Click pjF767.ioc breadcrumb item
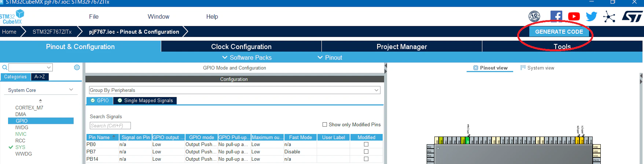The width and height of the screenshot is (644, 164). coord(134,32)
